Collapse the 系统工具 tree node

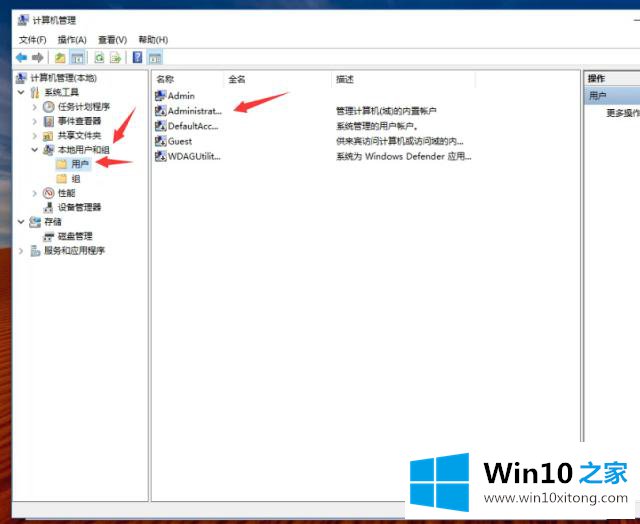21,92
